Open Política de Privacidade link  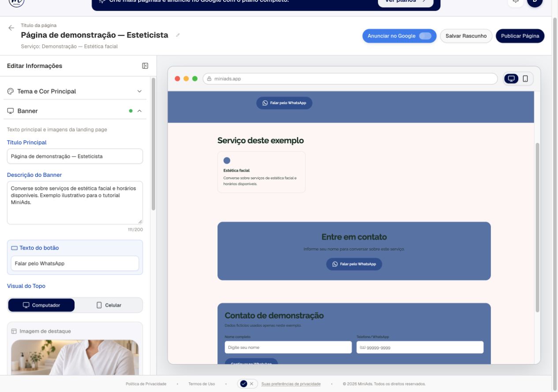pos(146,384)
